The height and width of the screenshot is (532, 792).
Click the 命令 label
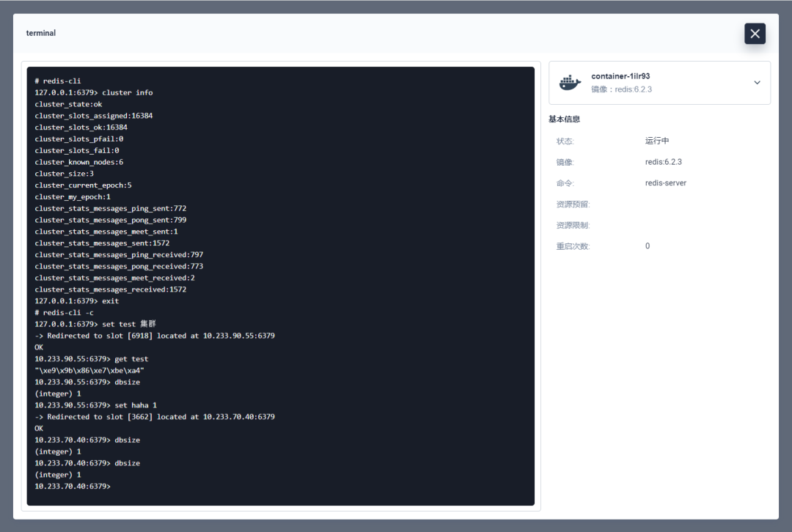click(x=565, y=183)
